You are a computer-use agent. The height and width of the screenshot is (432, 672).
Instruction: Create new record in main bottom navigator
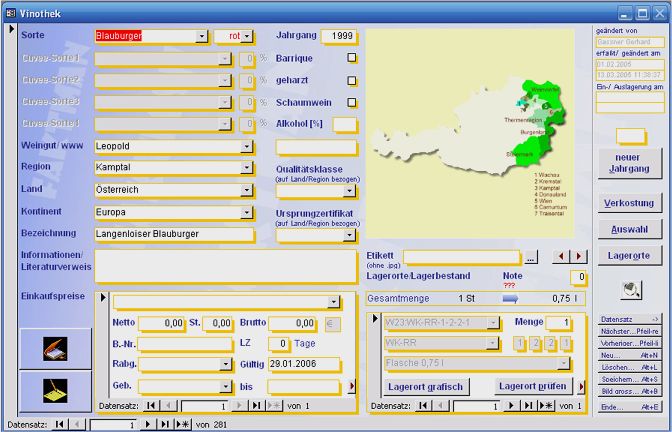(x=183, y=424)
